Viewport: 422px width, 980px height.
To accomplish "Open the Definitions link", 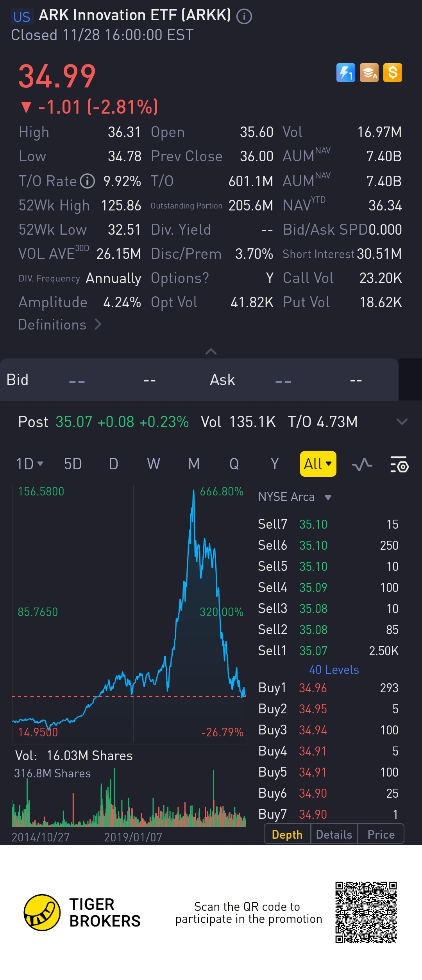I will 60,325.
